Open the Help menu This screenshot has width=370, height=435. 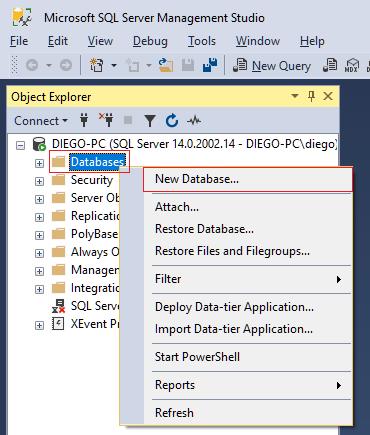pyautogui.click(x=312, y=41)
